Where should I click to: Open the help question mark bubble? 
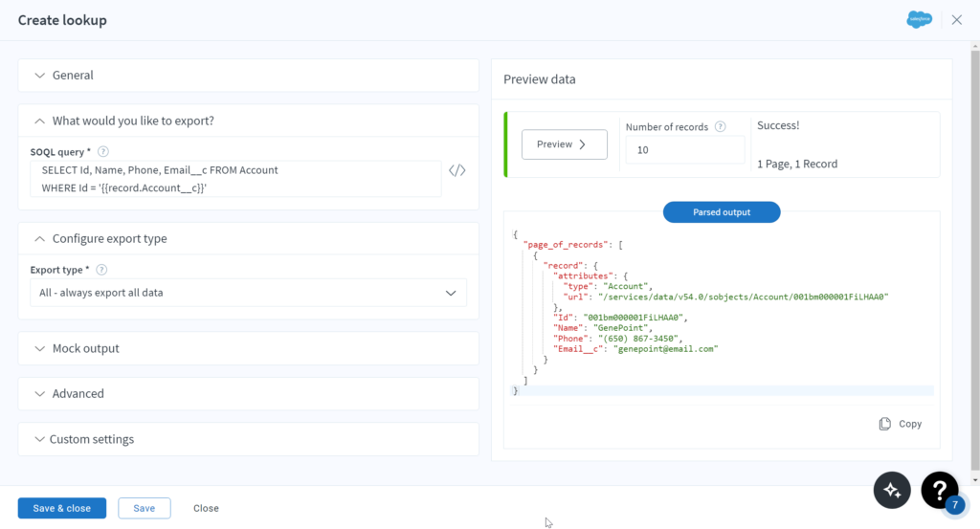pos(940,490)
